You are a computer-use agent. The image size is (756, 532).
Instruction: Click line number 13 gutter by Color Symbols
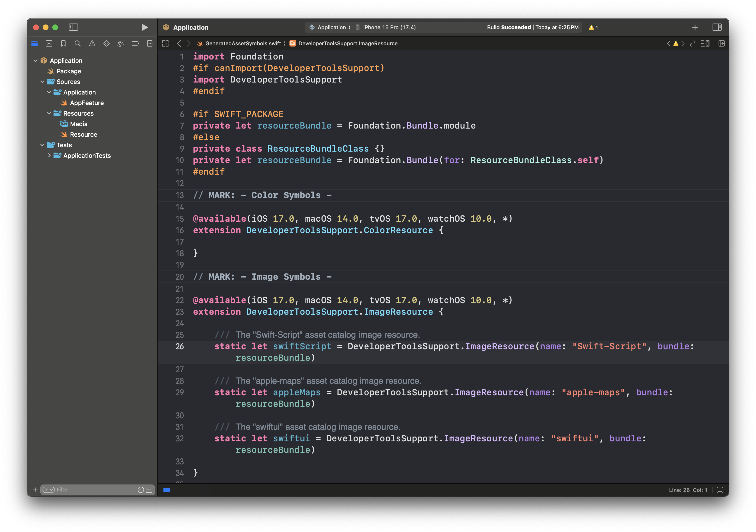click(180, 195)
